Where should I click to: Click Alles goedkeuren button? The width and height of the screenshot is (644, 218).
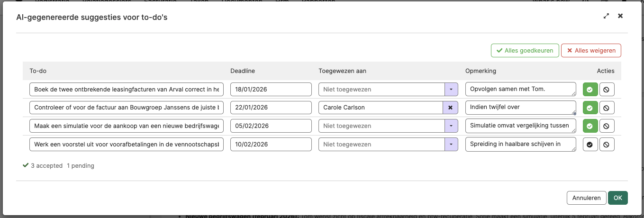(525, 51)
